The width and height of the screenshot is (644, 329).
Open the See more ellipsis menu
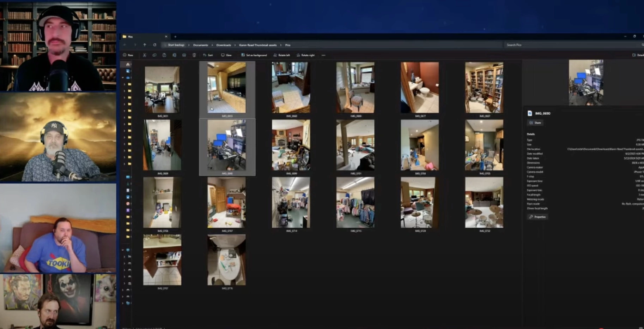(x=323, y=55)
